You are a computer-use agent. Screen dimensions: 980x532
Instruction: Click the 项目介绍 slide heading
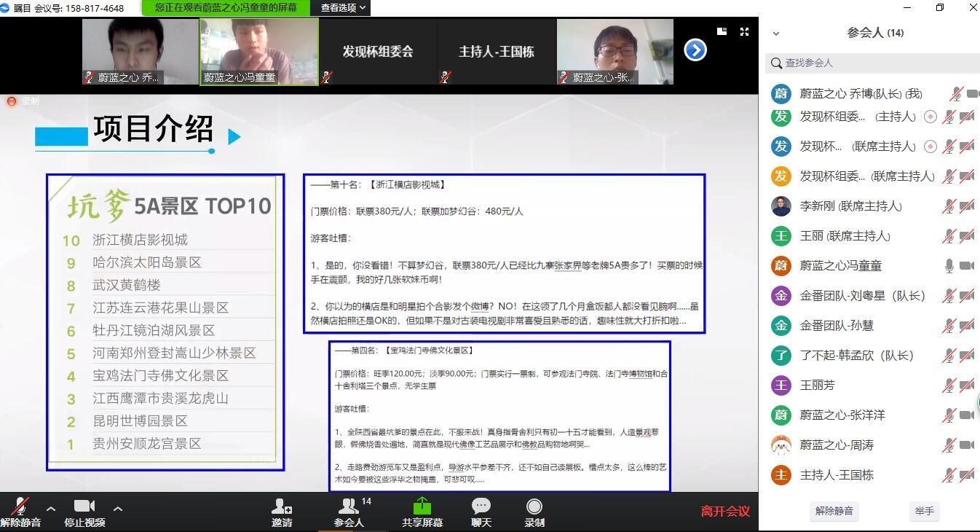click(154, 129)
